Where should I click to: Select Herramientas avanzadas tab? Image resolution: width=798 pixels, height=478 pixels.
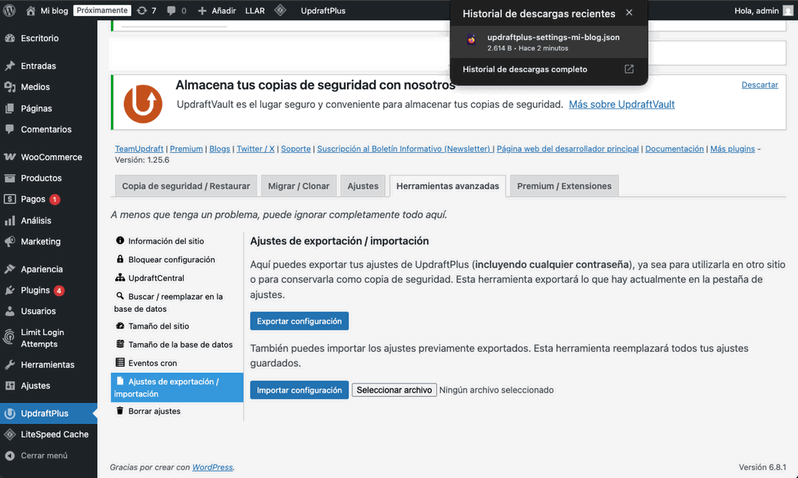tap(447, 186)
